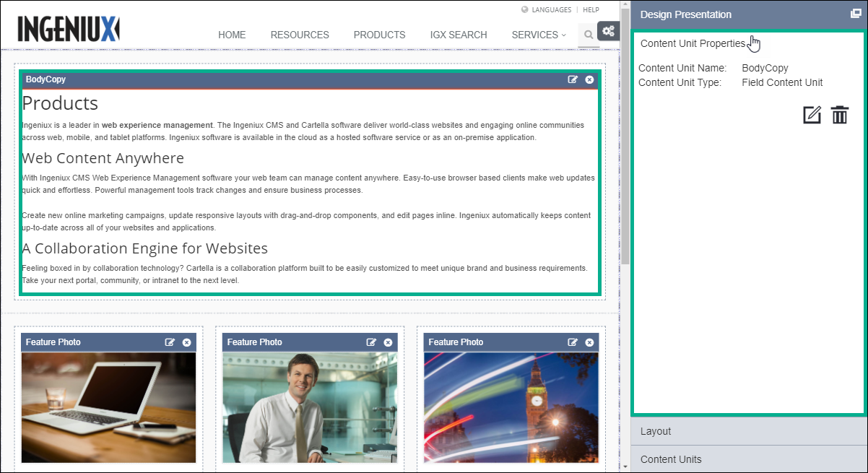Select the laptop feature photo

click(x=109, y=407)
